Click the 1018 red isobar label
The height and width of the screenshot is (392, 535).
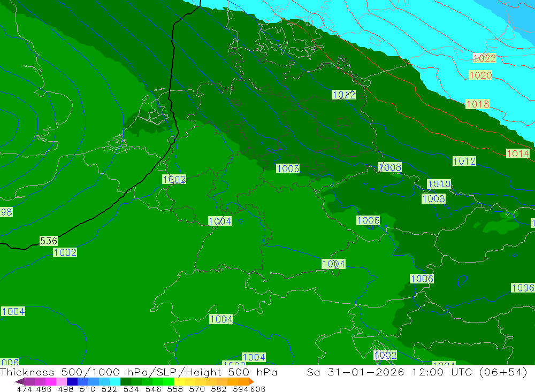(477, 104)
